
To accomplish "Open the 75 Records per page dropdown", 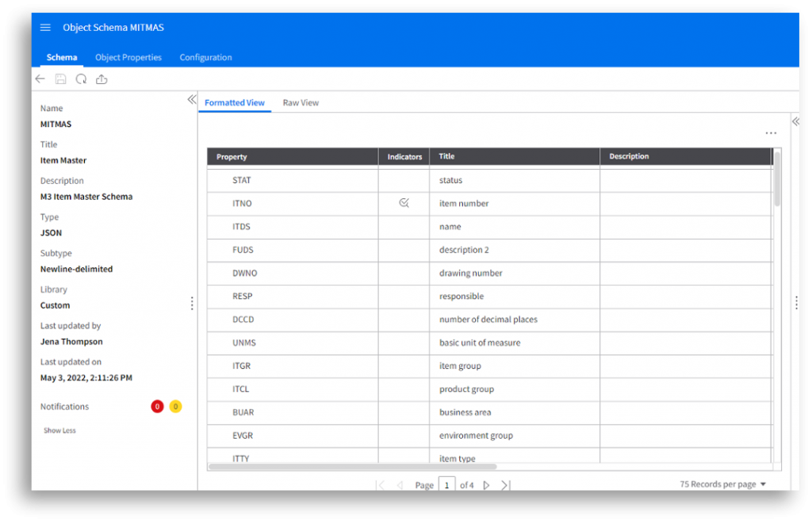I will (x=723, y=484).
